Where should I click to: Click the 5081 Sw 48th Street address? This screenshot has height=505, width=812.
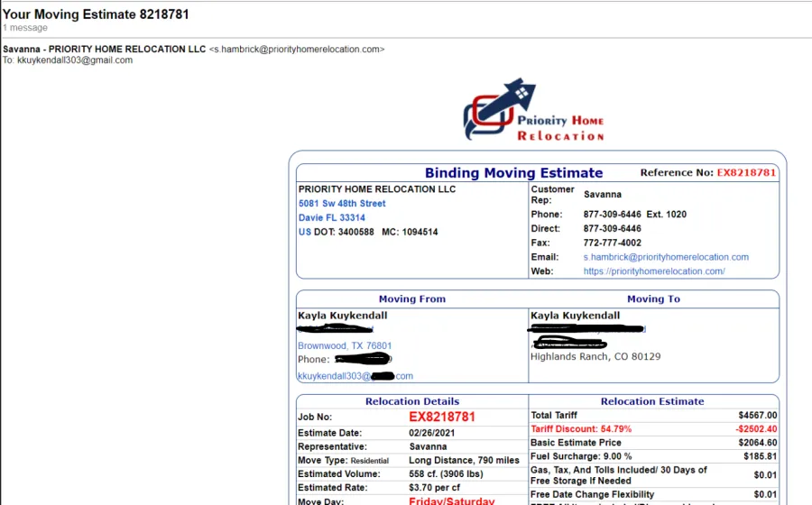point(342,203)
